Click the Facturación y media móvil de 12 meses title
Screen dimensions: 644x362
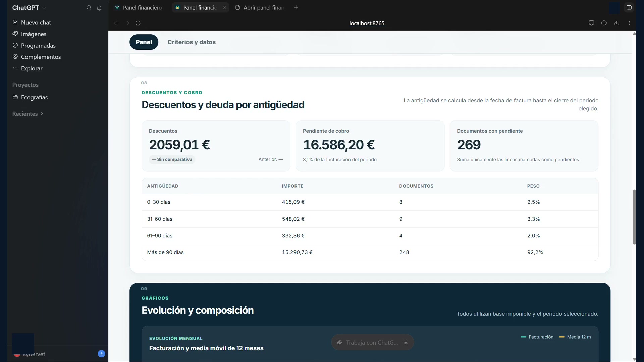pos(206,348)
